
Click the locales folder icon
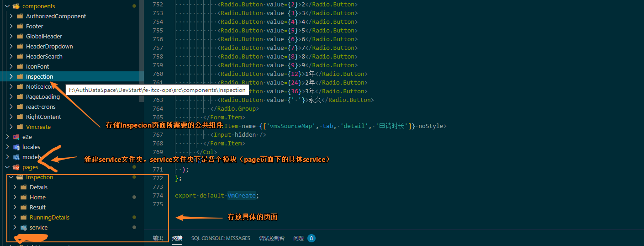(16, 147)
